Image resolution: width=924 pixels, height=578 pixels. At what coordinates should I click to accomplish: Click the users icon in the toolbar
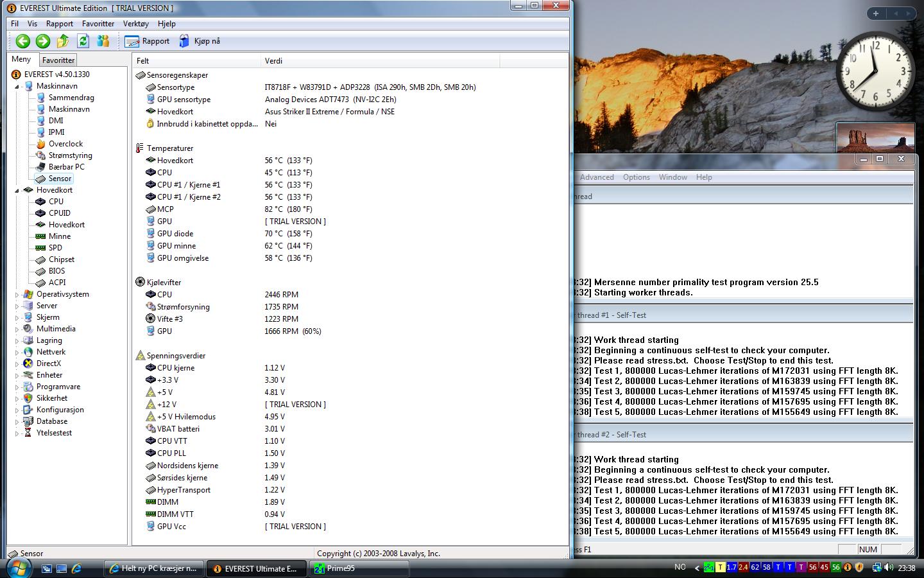(x=103, y=41)
